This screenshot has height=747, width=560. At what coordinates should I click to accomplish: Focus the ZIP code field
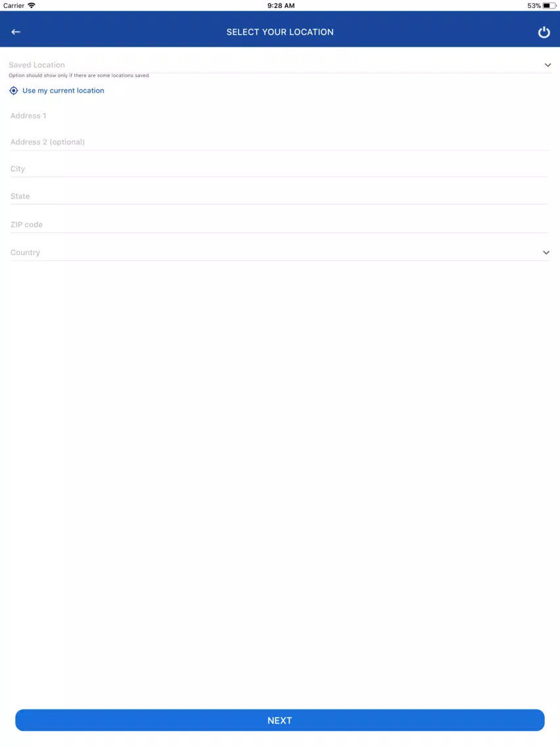coord(280,224)
